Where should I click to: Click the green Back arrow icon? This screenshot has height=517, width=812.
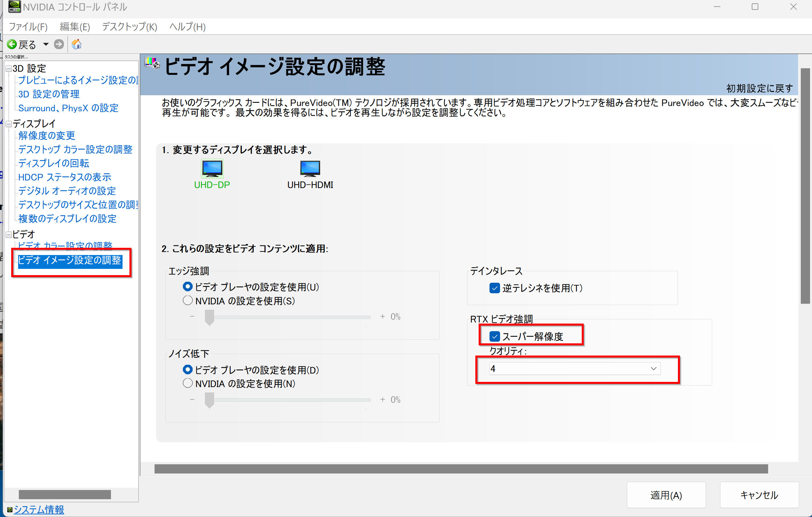12,44
